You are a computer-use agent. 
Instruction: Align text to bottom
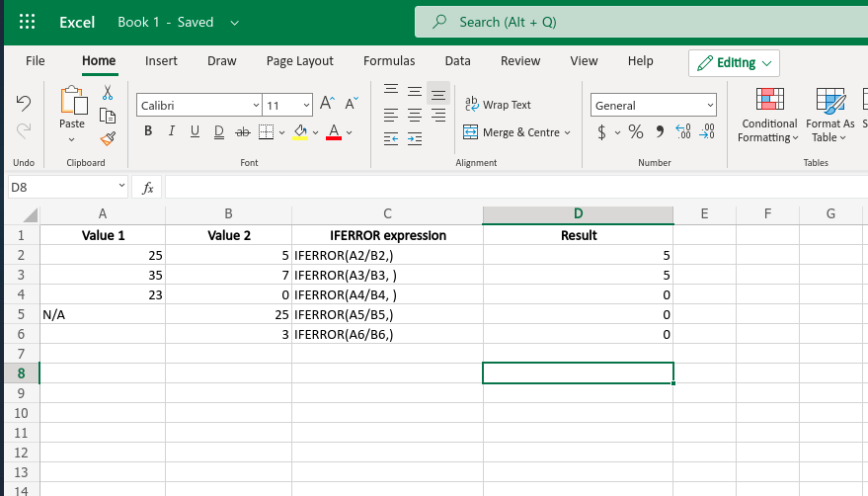pos(437,93)
